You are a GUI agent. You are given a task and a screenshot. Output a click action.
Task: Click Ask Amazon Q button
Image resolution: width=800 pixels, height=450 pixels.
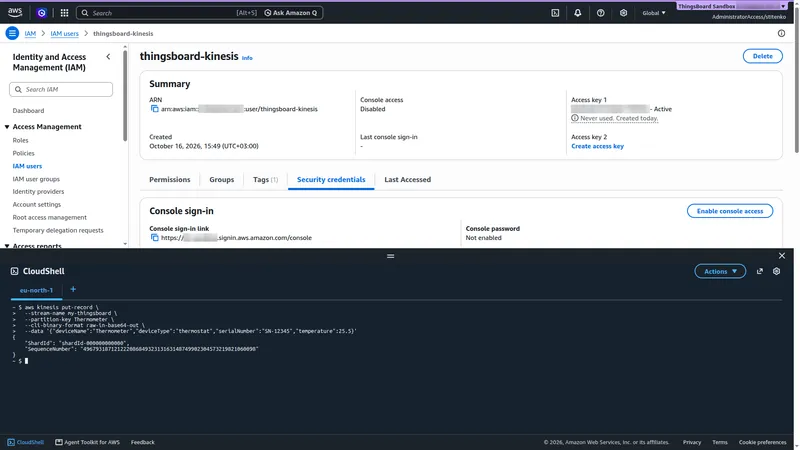coord(291,13)
